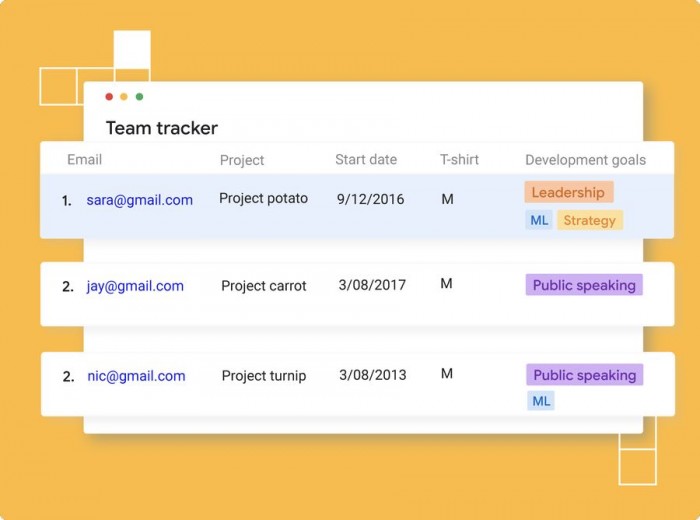Select the Project carrot cell
The image size is (700, 520).
[264, 286]
